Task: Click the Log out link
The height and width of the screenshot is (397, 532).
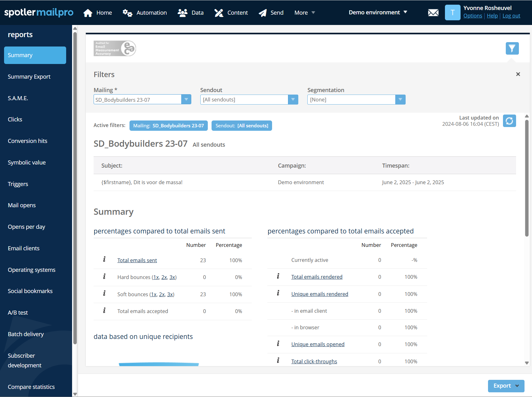Action: (511, 16)
